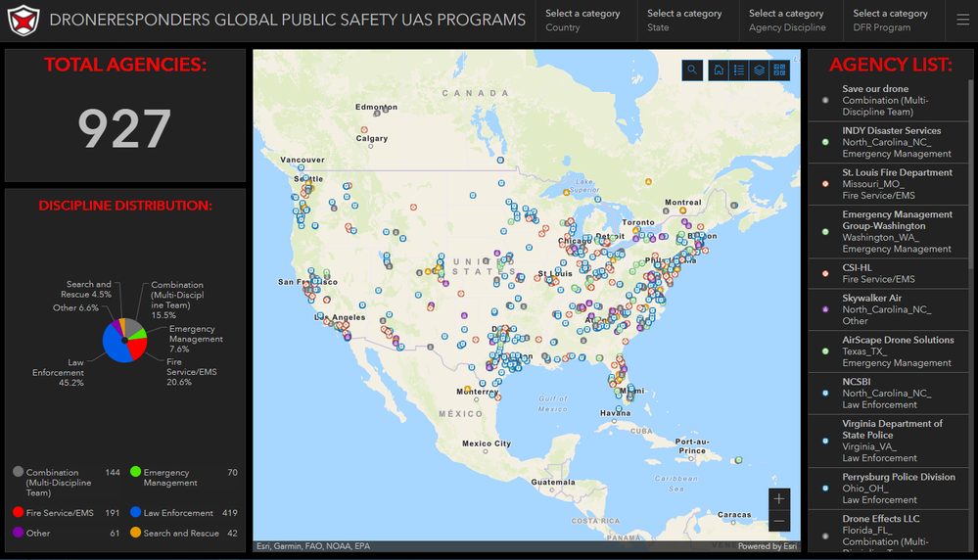Viewport: 978px width, 560px height.
Task: Select the St. Louis Fire Department entry
Action: [888, 184]
